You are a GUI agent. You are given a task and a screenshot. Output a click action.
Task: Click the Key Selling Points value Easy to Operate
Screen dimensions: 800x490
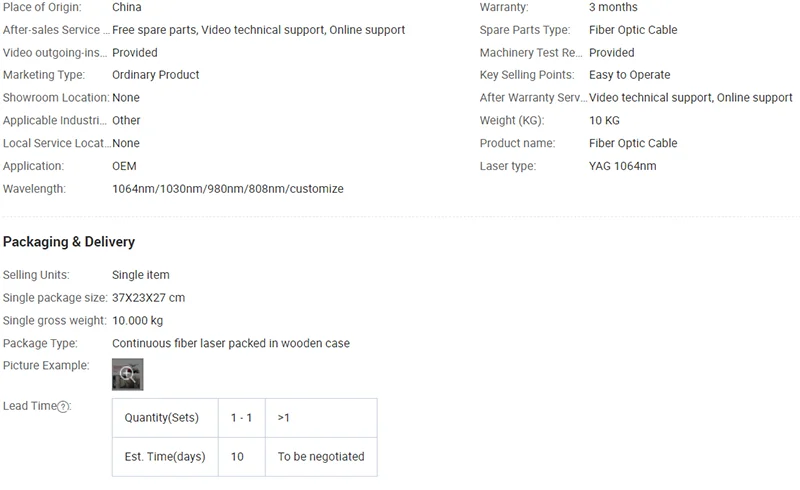pyautogui.click(x=629, y=75)
